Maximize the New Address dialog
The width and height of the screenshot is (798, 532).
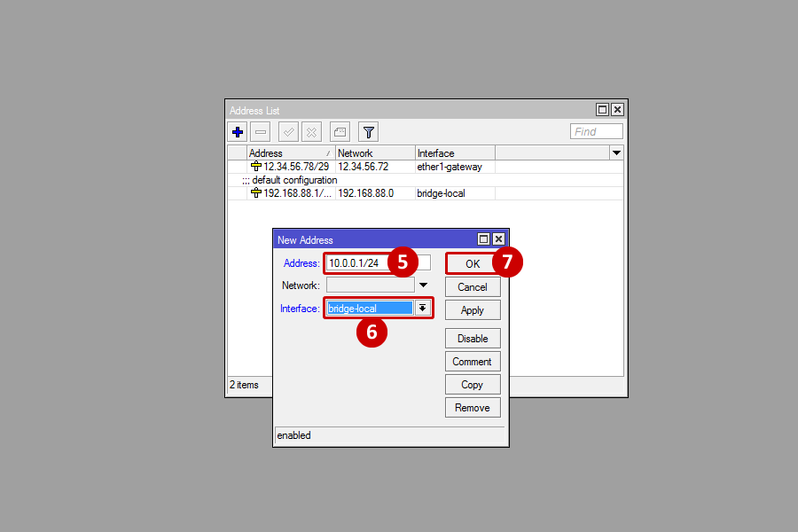click(483, 239)
